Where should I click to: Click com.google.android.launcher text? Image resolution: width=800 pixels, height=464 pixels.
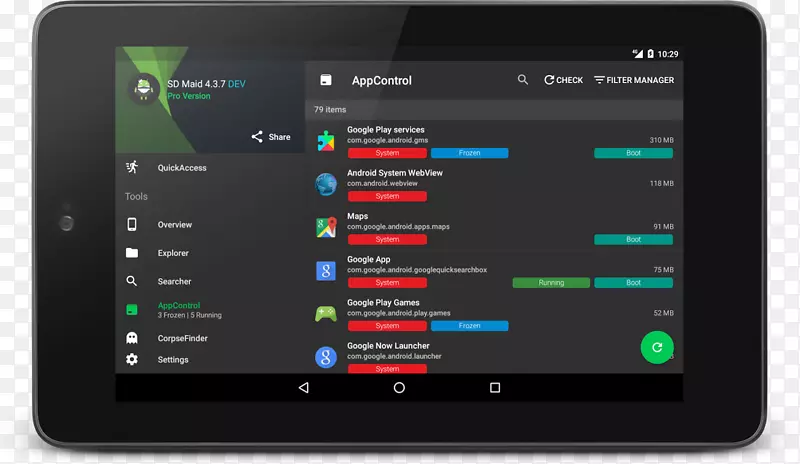click(394, 356)
